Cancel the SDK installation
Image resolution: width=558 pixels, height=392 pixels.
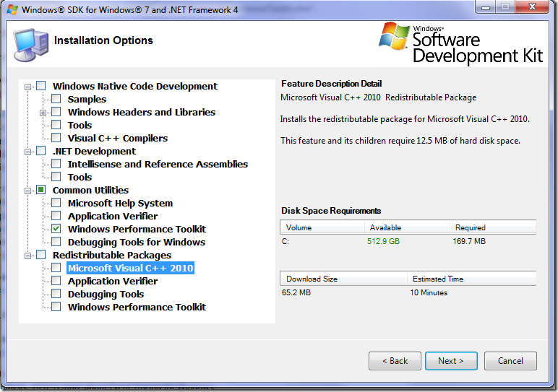510,361
